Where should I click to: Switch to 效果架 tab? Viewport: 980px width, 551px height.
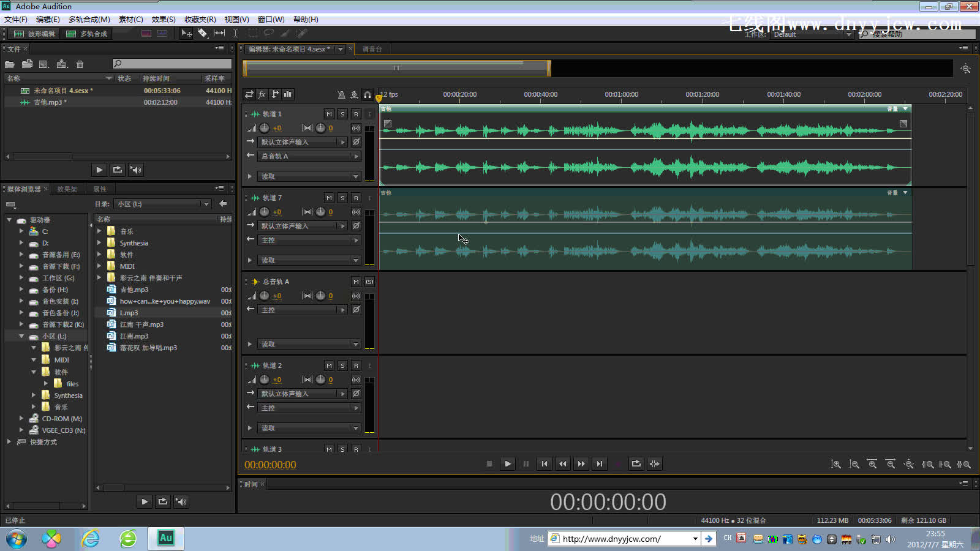67,189
